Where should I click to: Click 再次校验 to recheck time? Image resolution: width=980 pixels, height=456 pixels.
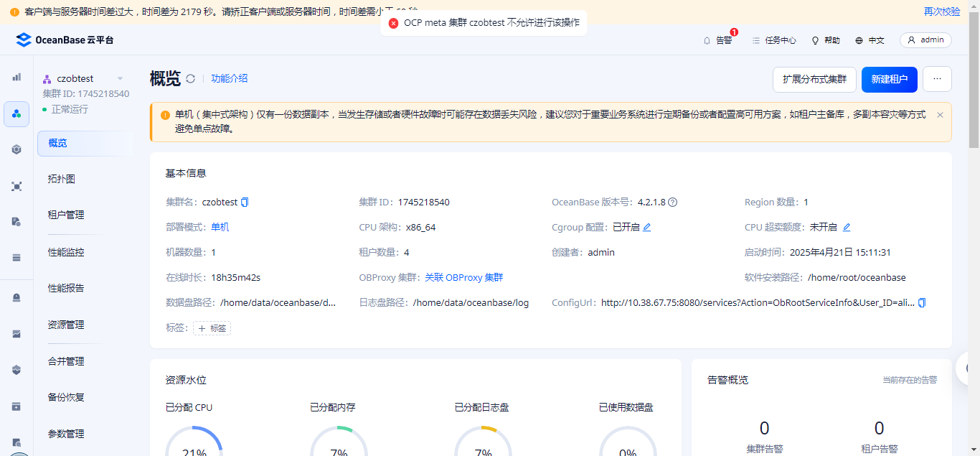click(x=942, y=11)
